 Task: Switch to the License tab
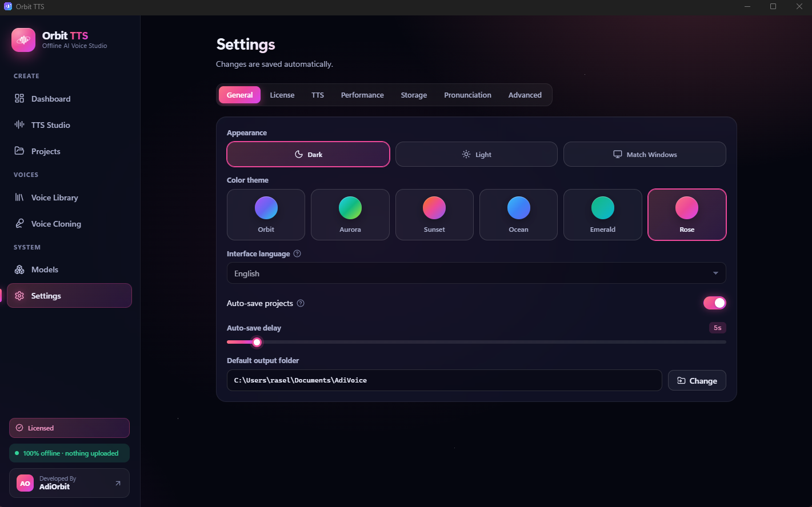(282, 95)
